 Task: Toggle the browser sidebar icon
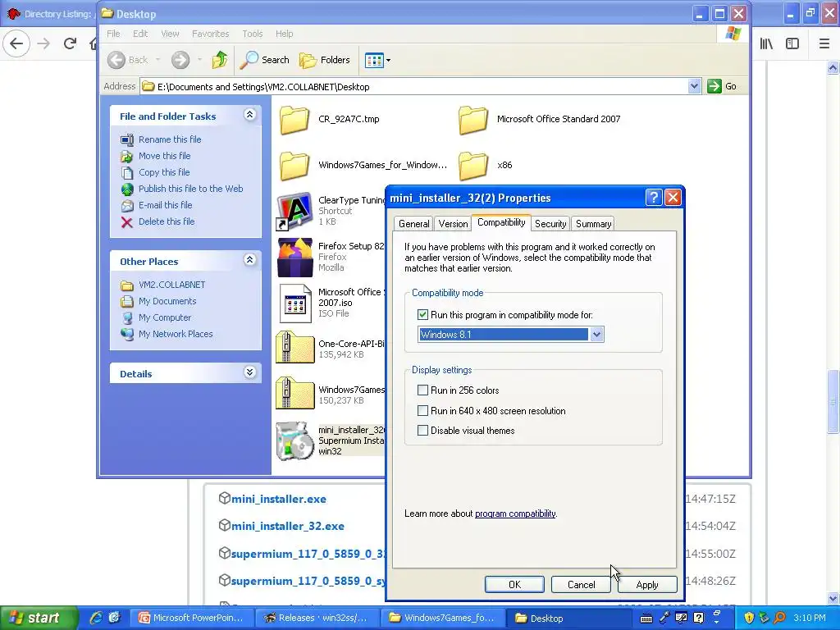pyautogui.click(x=792, y=43)
